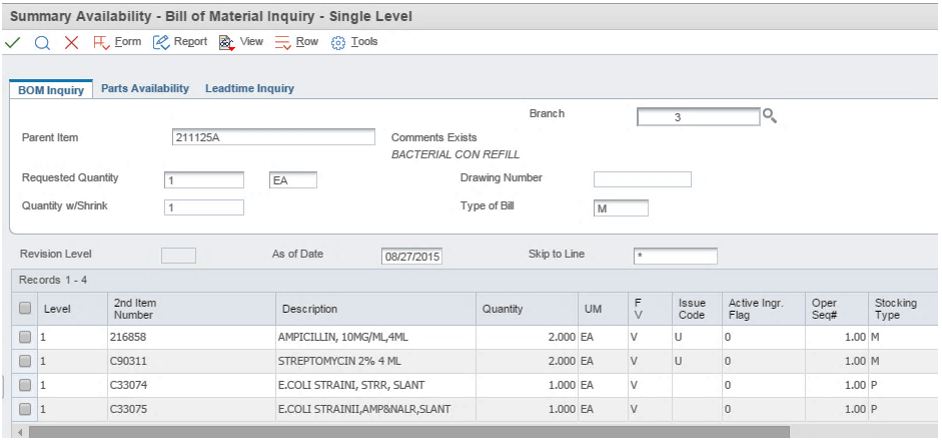Click the Drawing Number field
942x441 pixels.
[643, 179]
